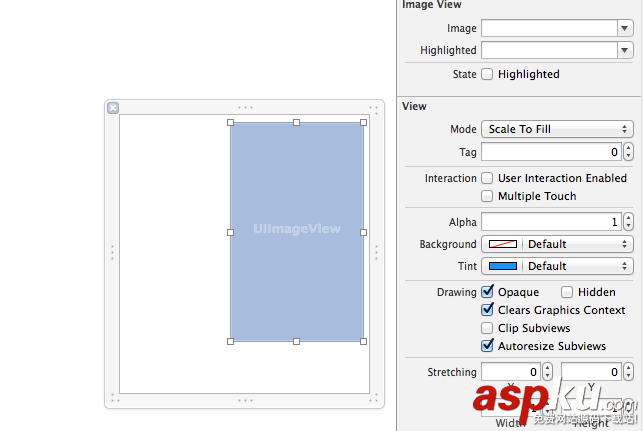643x431 pixels.
Task: Click the Highlighted image text field
Action: pos(550,50)
